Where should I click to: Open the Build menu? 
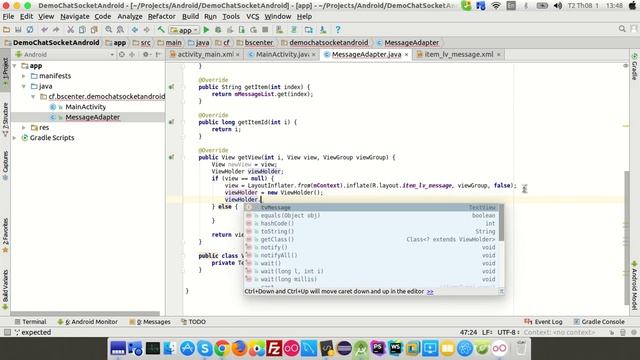[190, 16]
